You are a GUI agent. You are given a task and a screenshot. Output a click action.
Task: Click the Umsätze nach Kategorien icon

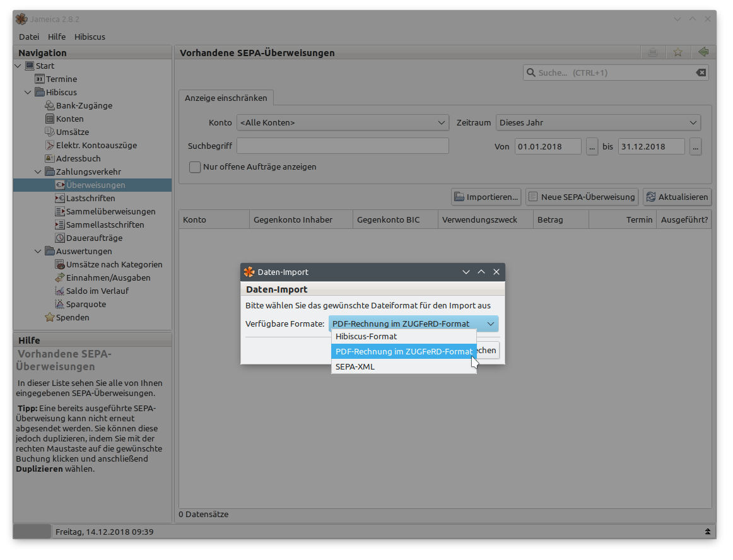coord(60,265)
